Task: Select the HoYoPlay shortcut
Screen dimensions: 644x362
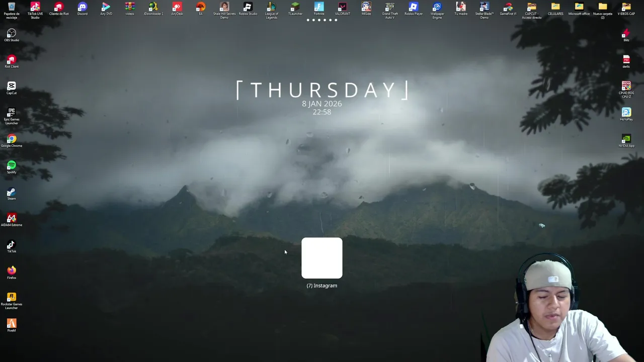Action: pos(626,113)
